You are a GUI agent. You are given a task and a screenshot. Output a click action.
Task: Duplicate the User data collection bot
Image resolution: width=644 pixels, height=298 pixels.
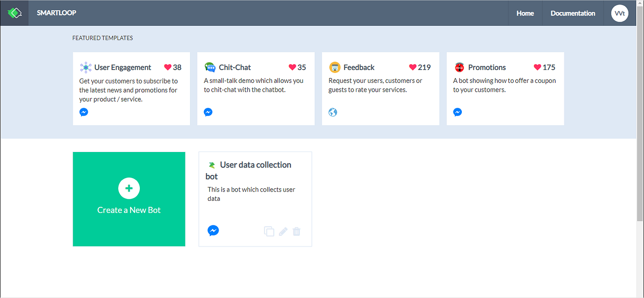(269, 231)
